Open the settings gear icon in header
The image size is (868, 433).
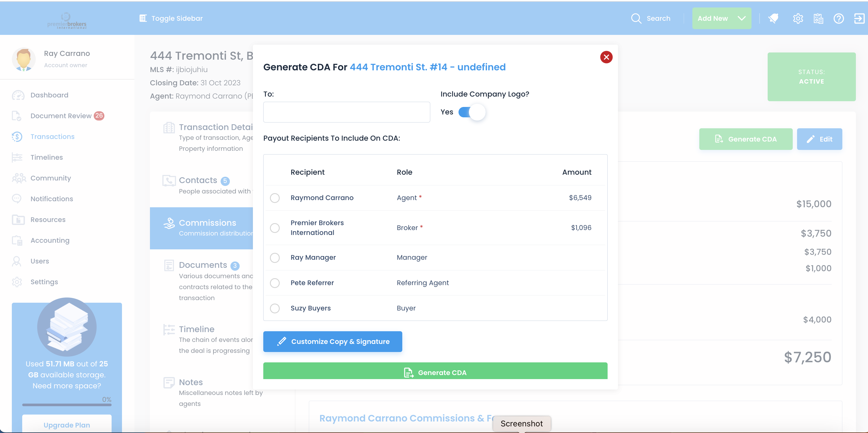click(798, 18)
